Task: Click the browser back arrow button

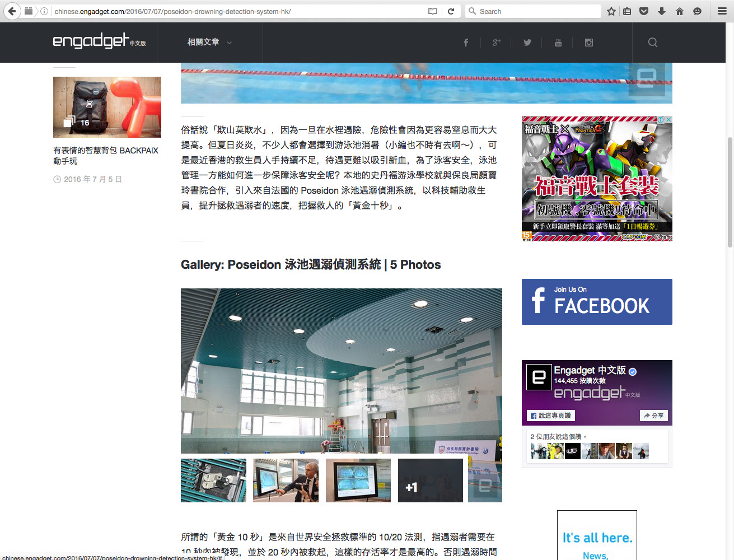Action: click(12, 11)
